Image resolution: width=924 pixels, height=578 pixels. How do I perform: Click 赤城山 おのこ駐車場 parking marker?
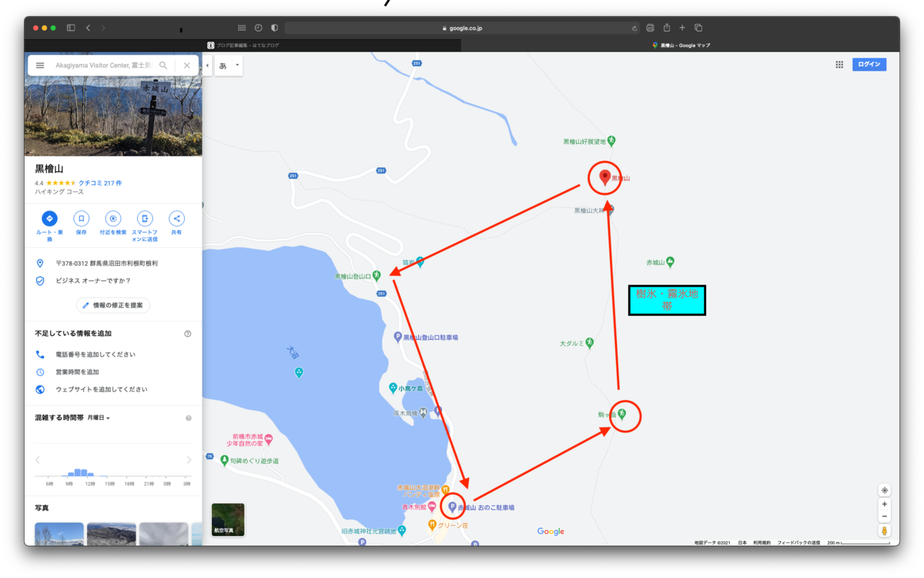pyautogui.click(x=453, y=507)
